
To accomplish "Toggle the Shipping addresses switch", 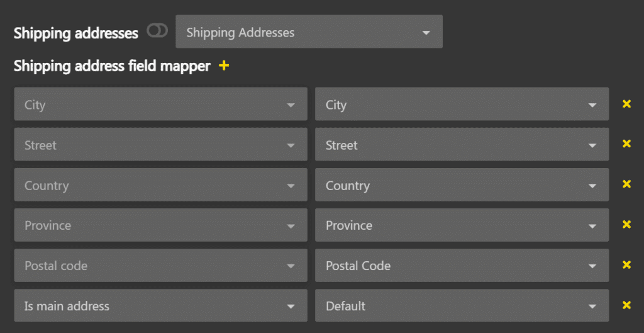I will tap(157, 31).
